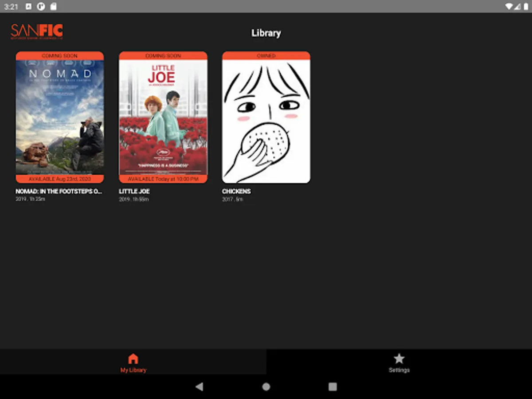Image resolution: width=532 pixels, height=399 pixels.
Task: Click the 2017 . 5m duration text
Action: [233, 199]
